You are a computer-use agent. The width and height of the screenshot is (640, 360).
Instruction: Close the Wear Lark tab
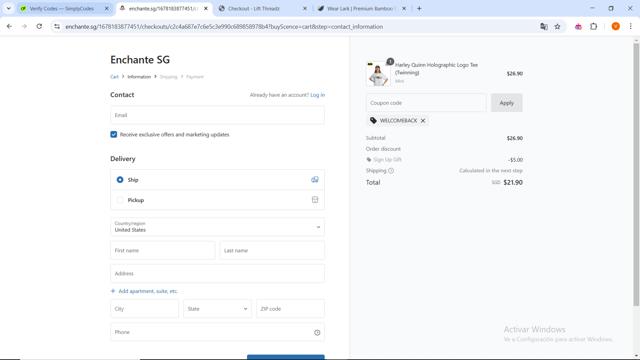coord(404,8)
